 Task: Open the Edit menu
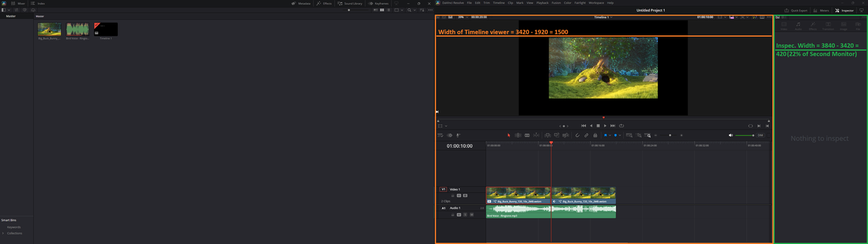tap(477, 3)
